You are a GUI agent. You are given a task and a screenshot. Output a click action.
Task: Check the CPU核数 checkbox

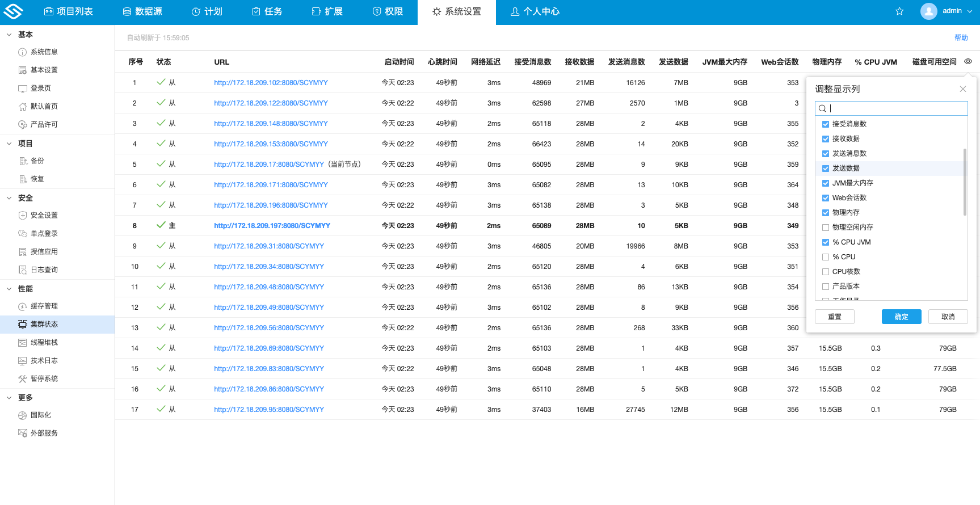click(x=826, y=272)
